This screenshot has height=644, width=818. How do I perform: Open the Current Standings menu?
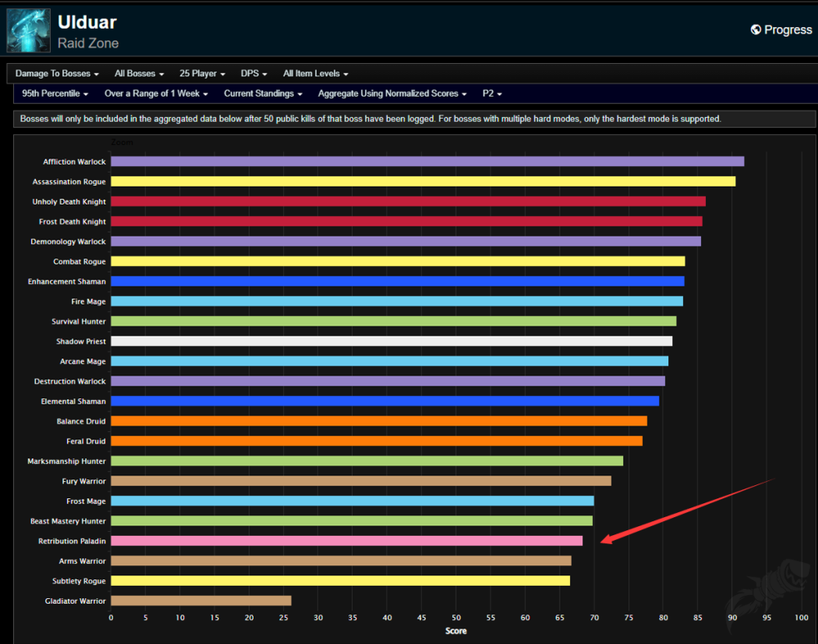(263, 94)
